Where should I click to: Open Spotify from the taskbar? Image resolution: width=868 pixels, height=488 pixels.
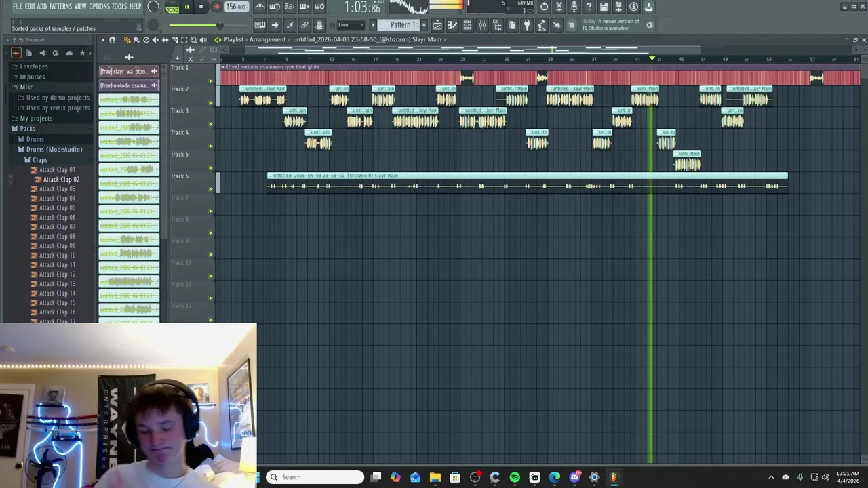pyautogui.click(x=515, y=477)
